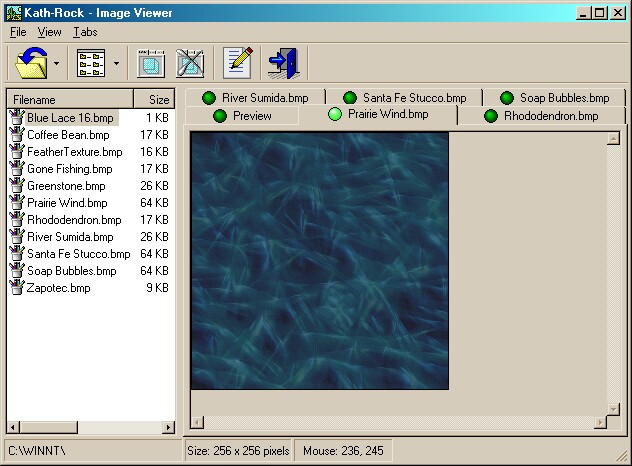
Task: Click the green dot on Santa Fe Stucco.bmp tab
Action: [350, 98]
